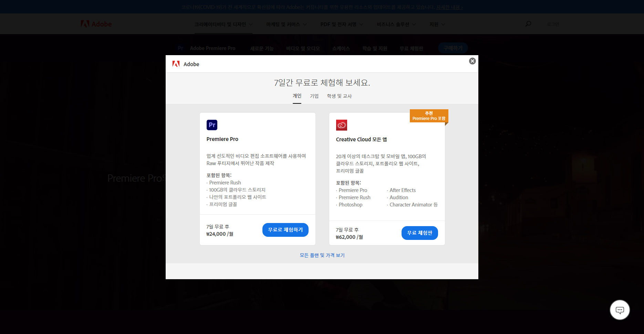Click Character Animator 등 list item

pos(413,205)
